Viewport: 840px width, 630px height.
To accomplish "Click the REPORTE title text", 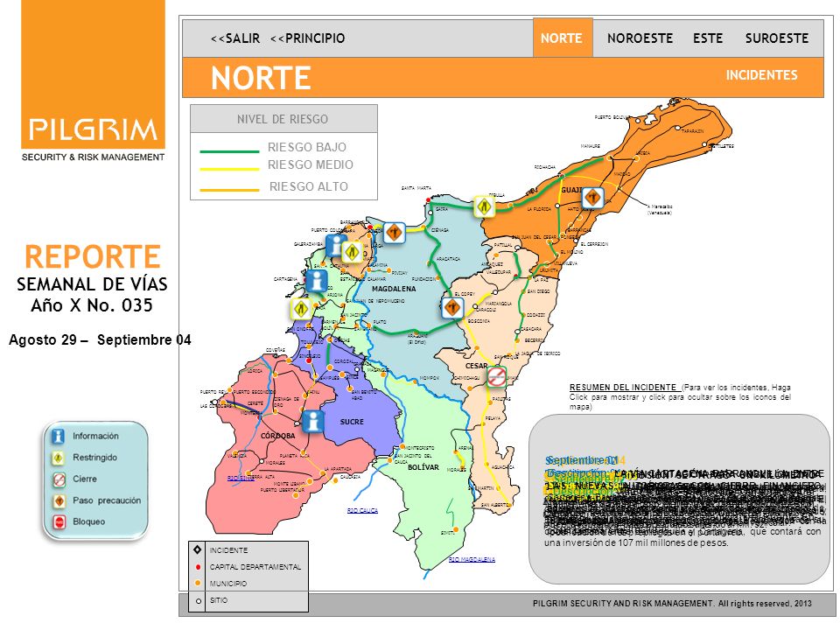I will (93, 256).
